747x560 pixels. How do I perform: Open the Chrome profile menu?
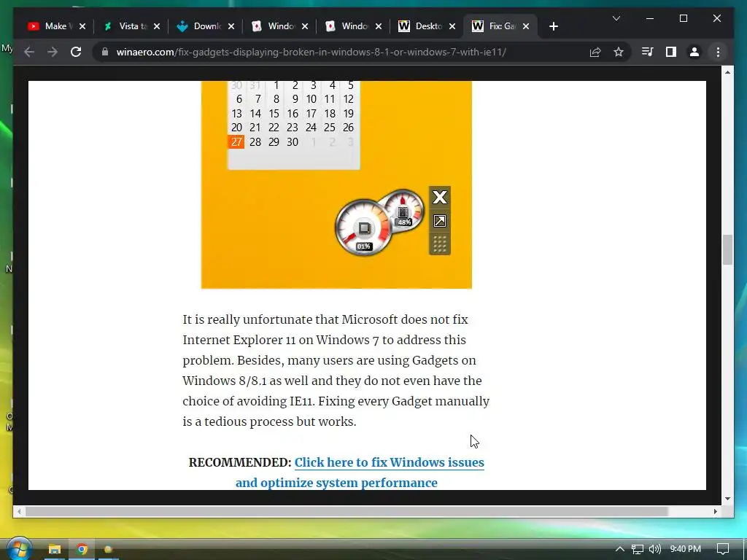[694, 52]
